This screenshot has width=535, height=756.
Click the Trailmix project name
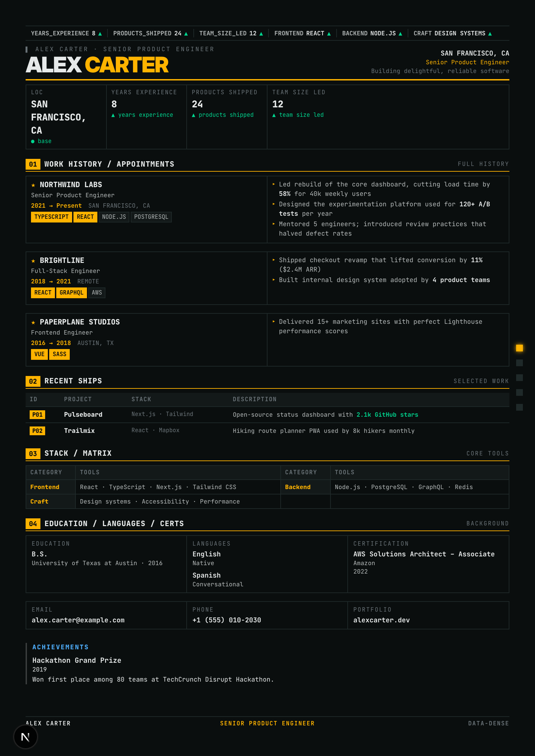(x=80, y=431)
